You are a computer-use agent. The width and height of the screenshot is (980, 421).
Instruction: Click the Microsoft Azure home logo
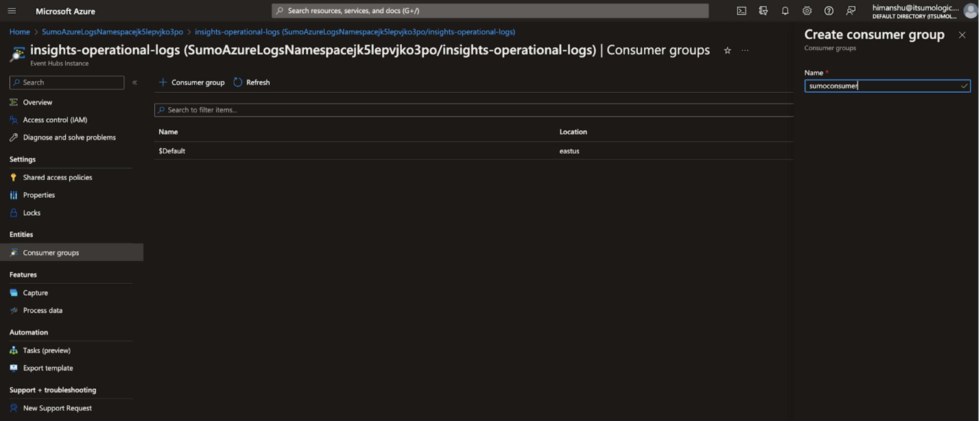coord(65,11)
